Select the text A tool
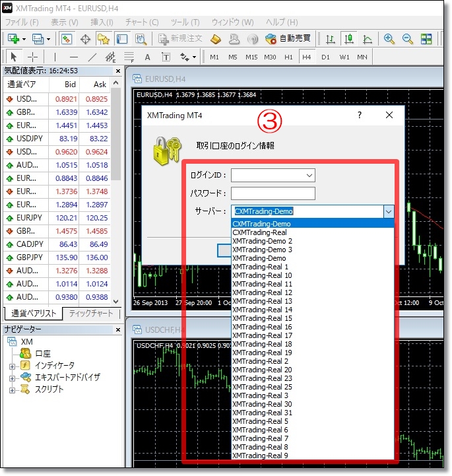The height and width of the screenshot is (476, 452). [x=147, y=57]
